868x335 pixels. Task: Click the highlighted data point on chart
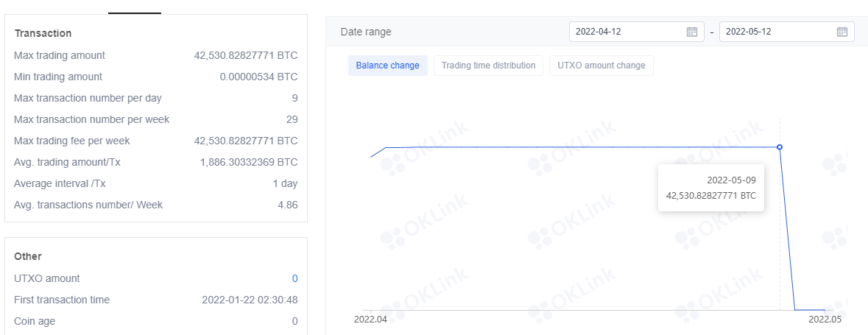[780, 147]
